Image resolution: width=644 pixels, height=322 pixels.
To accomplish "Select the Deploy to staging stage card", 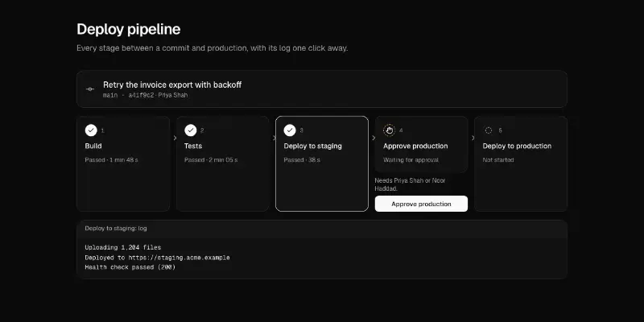I will [322, 164].
